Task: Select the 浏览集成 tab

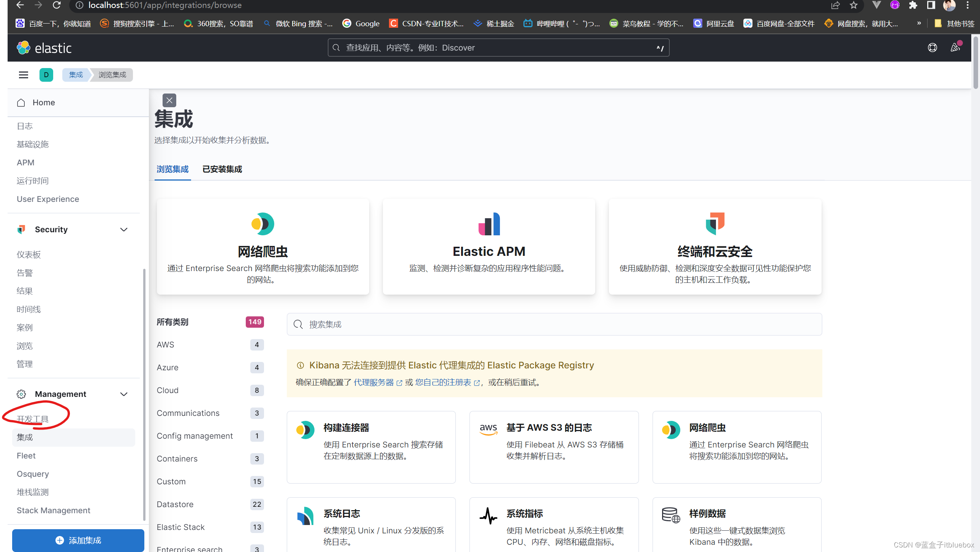Action: click(x=172, y=169)
